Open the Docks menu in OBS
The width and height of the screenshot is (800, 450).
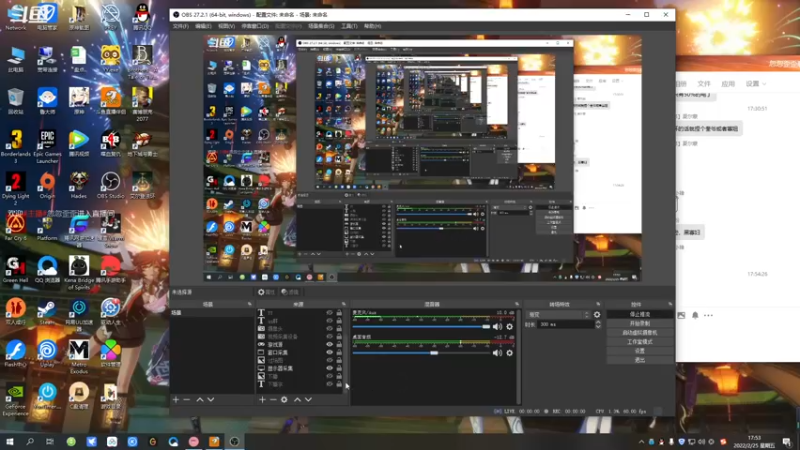(x=255, y=26)
